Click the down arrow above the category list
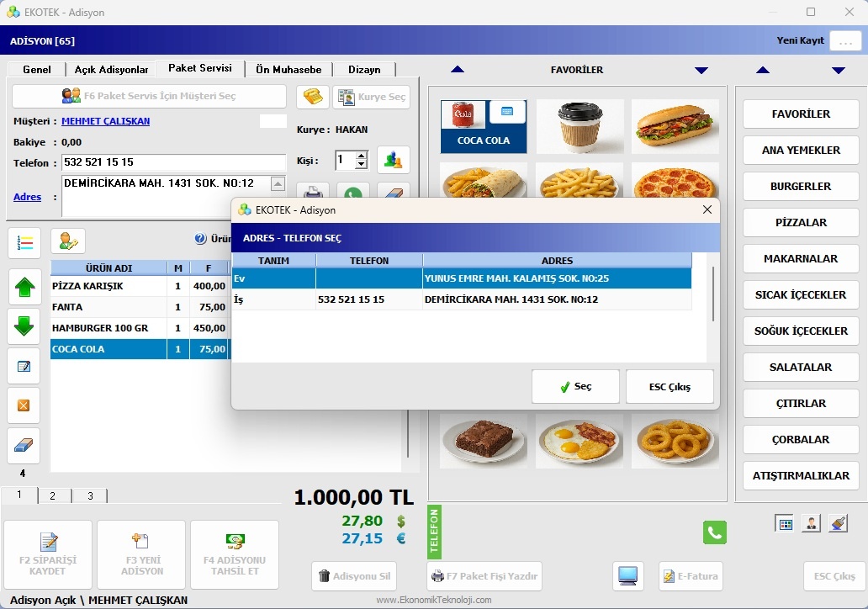The image size is (868, 609). (839, 71)
